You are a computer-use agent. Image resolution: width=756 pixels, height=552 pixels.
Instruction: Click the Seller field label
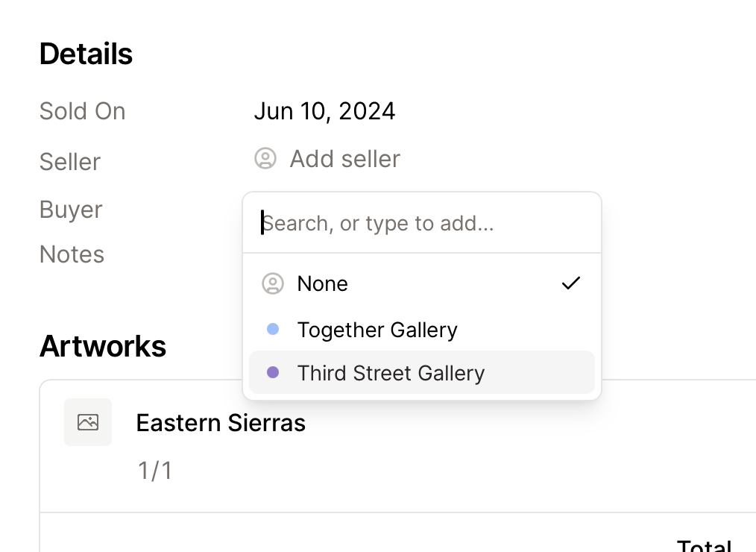[x=70, y=162]
